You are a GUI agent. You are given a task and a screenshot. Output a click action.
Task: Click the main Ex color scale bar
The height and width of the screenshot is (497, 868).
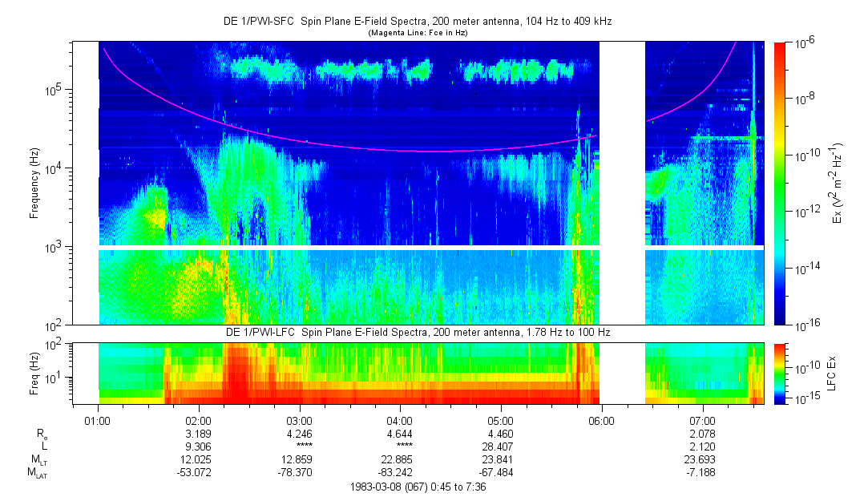pyautogui.click(x=780, y=183)
